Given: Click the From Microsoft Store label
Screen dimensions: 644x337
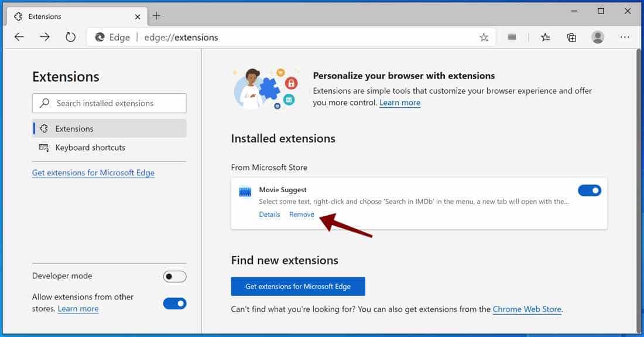Looking at the screenshot, I should coord(269,167).
